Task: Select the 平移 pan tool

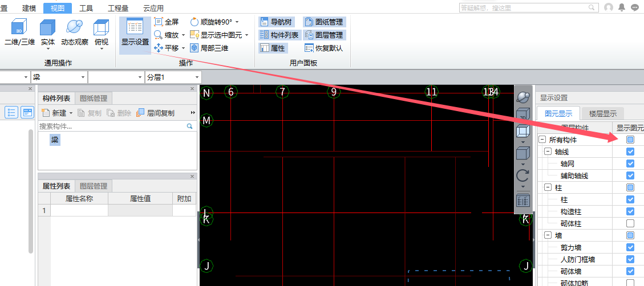Action: point(167,48)
